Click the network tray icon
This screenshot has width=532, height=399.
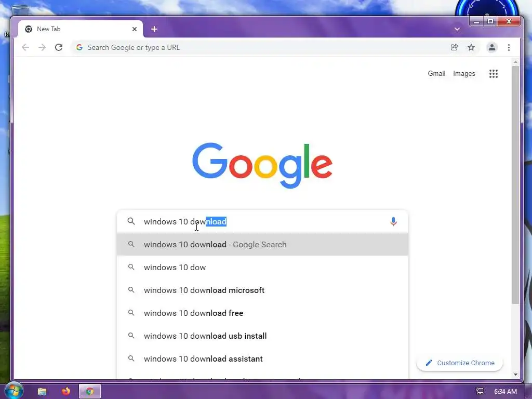480,392
